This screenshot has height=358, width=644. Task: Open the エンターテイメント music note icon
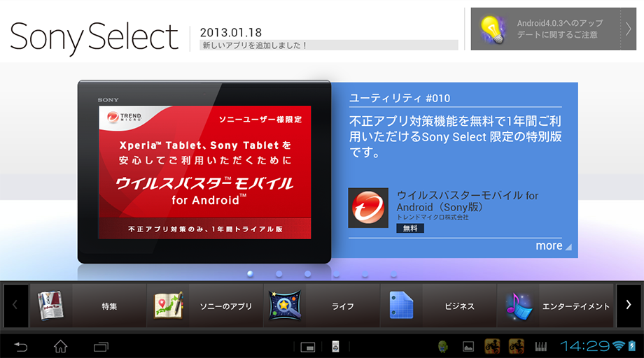[x=518, y=306]
